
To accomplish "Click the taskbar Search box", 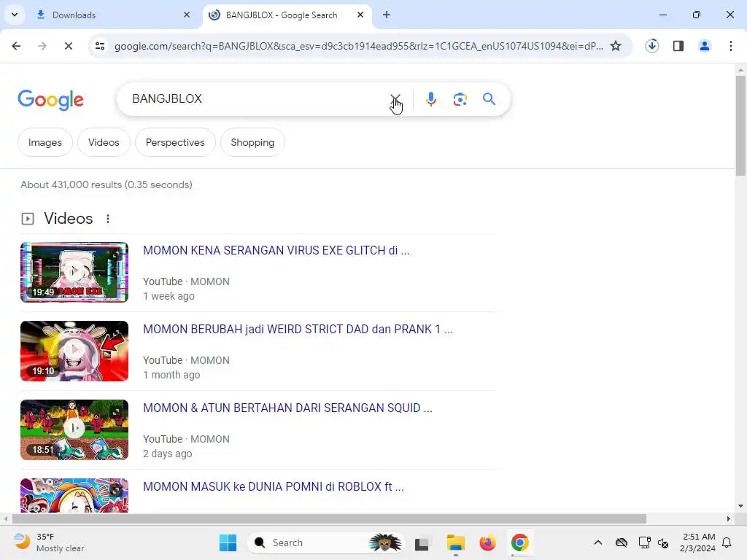I will tap(325, 542).
